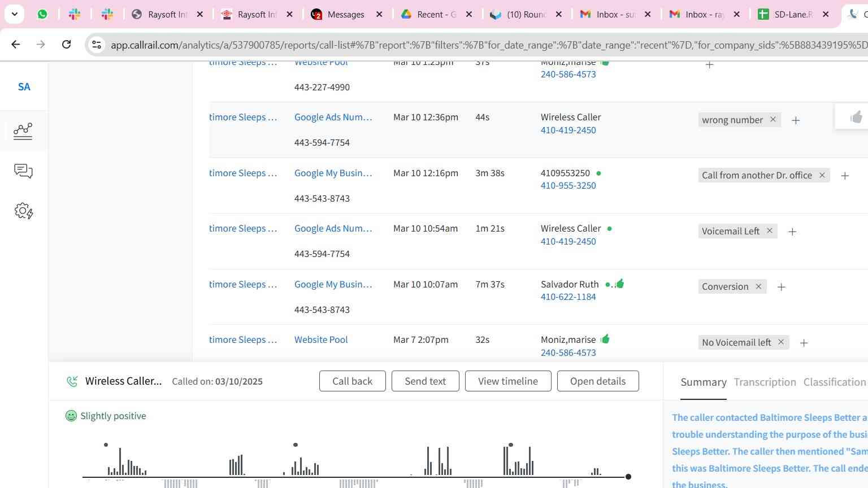Open Website Pool source for Mar 7 call
This screenshot has width=868, height=488.
click(x=321, y=339)
